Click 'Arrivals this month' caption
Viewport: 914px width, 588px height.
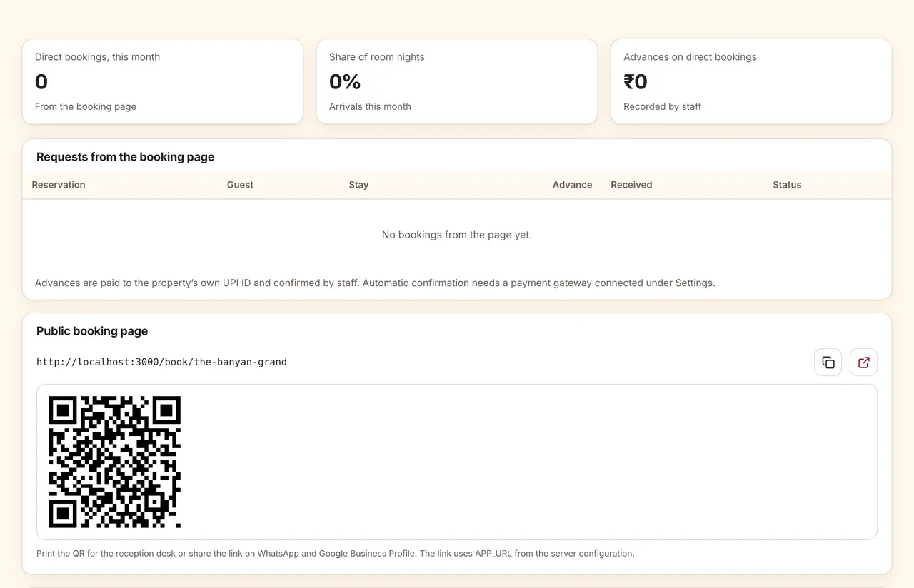click(370, 106)
